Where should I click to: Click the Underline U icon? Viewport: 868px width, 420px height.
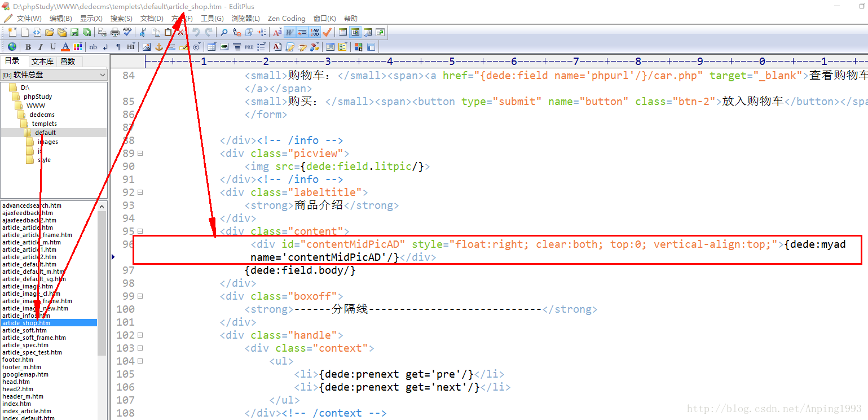pyautogui.click(x=53, y=47)
